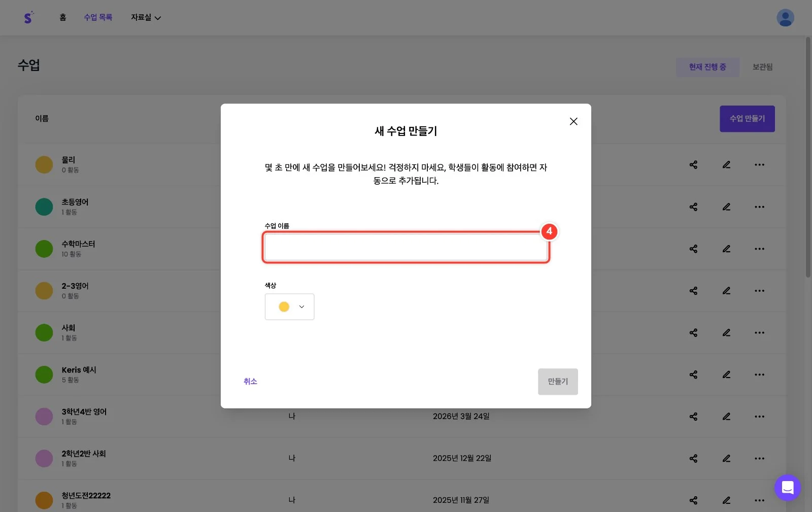Click the 이름 column header
Viewport: 812px width, 512px height.
coord(42,119)
